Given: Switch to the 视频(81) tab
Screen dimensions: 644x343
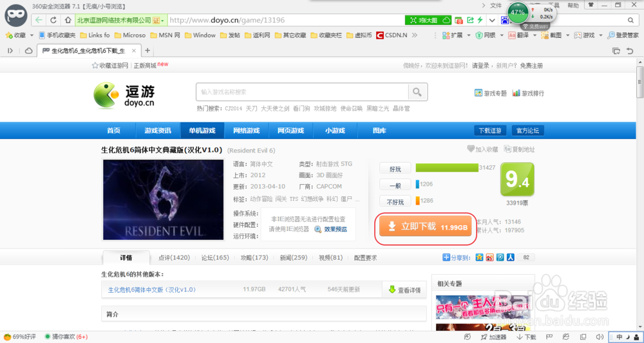Looking at the screenshot, I should click(x=330, y=257).
